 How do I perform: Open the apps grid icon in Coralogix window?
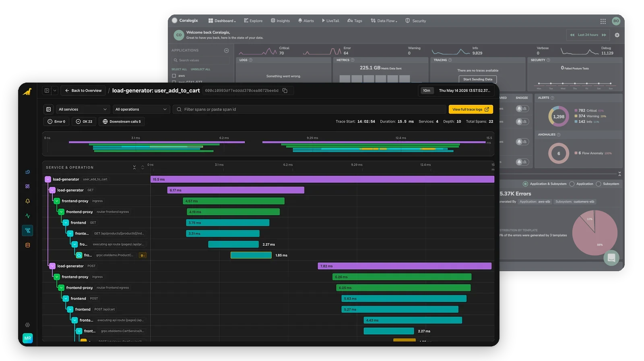[x=603, y=21]
